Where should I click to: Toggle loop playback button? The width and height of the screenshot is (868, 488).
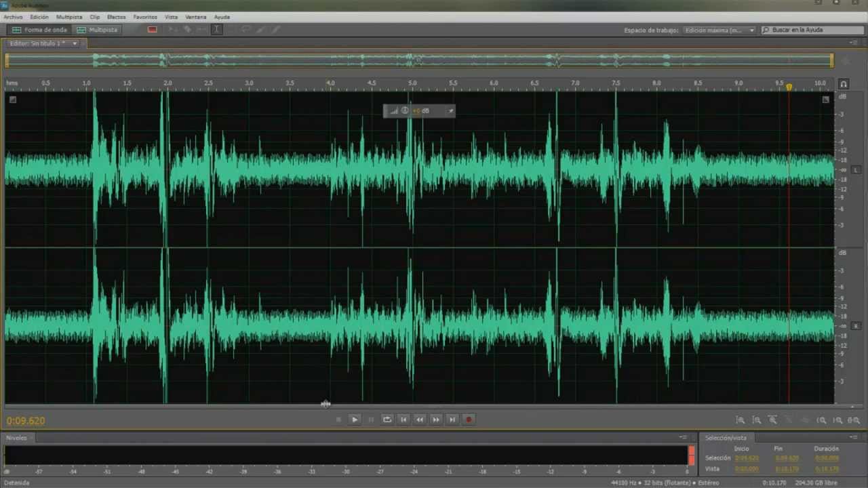(387, 420)
